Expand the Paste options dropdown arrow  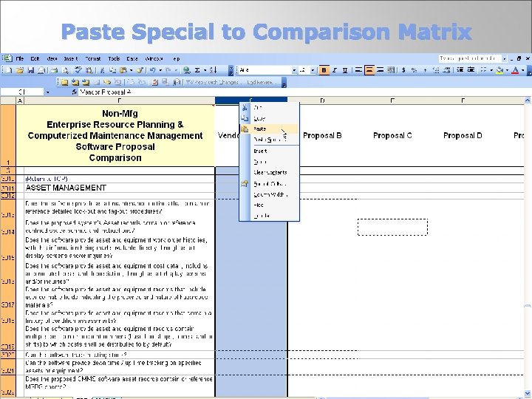[131, 70]
